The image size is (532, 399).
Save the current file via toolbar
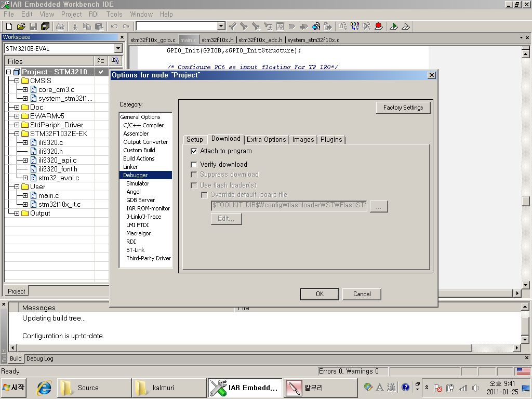33,26
